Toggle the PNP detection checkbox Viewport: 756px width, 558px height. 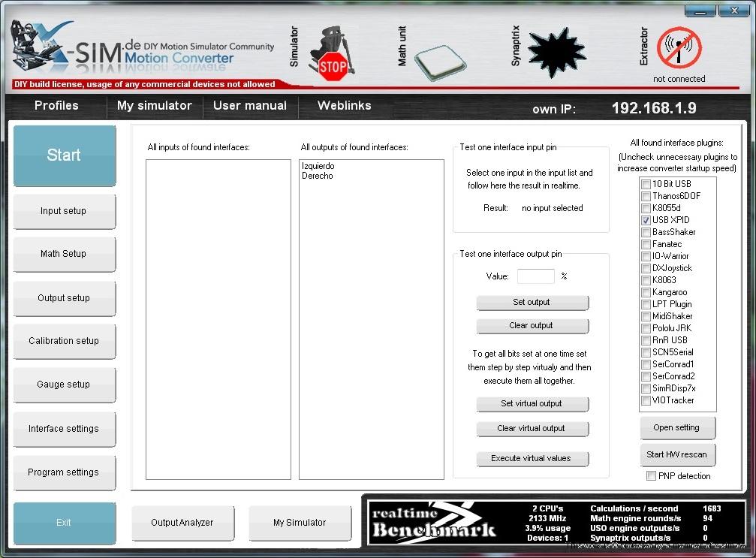tap(651, 476)
